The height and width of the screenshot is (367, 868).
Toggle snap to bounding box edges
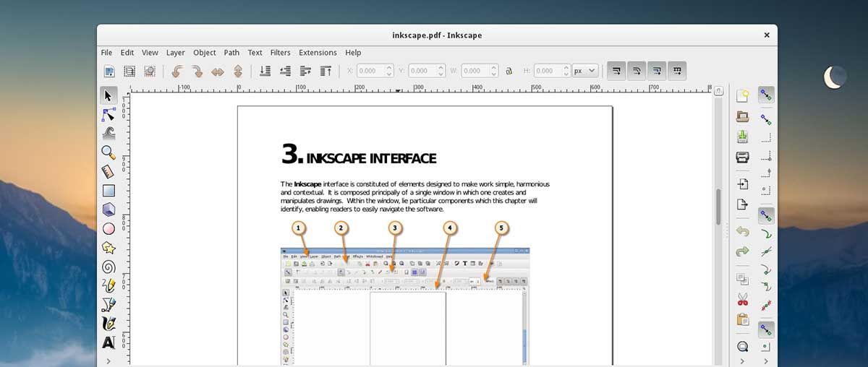click(x=766, y=137)
